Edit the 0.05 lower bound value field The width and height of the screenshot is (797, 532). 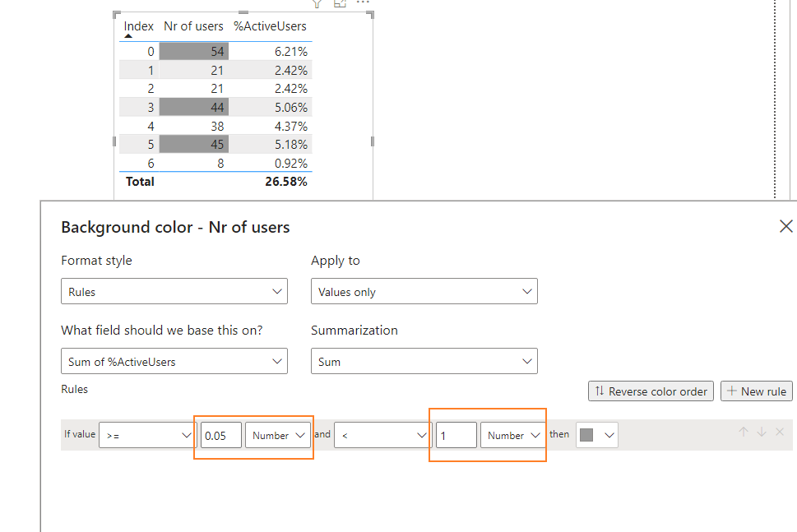tap(221, 435)
